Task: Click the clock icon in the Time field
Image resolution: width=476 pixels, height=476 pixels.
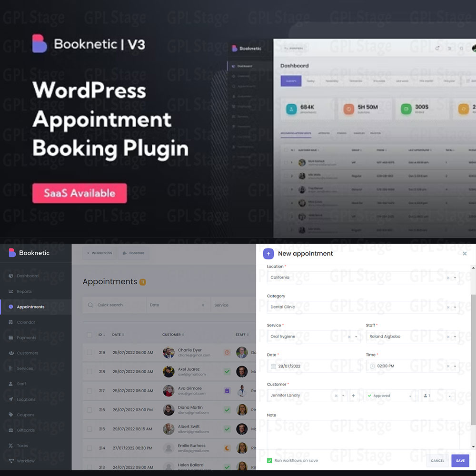Action: tap(372, 366)
